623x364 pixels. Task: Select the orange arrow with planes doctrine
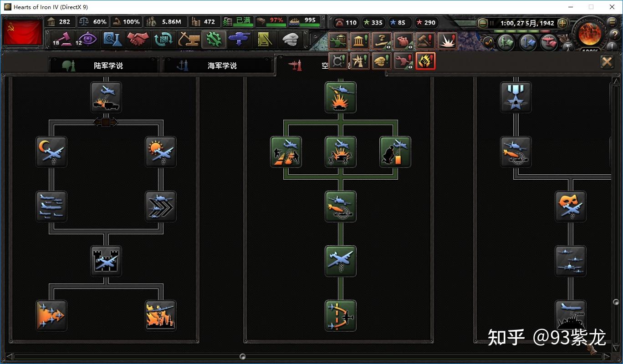click(51, 316)
